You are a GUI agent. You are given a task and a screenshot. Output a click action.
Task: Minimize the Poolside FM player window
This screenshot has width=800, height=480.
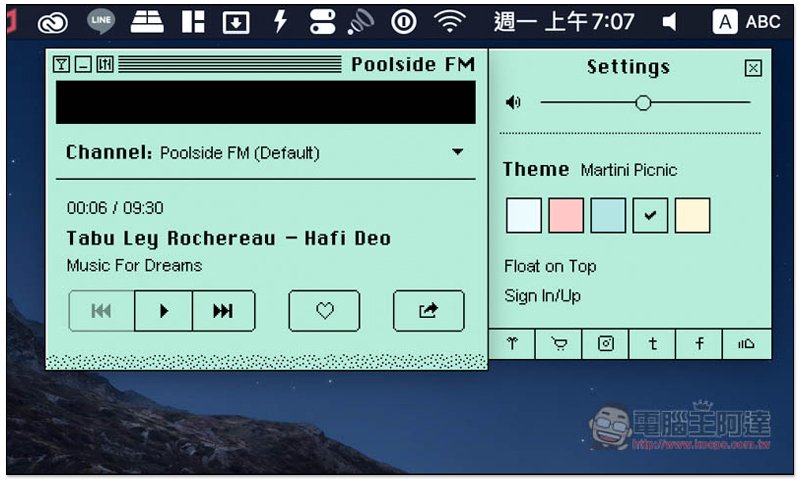pyautogui.click(x=83, y=64)
